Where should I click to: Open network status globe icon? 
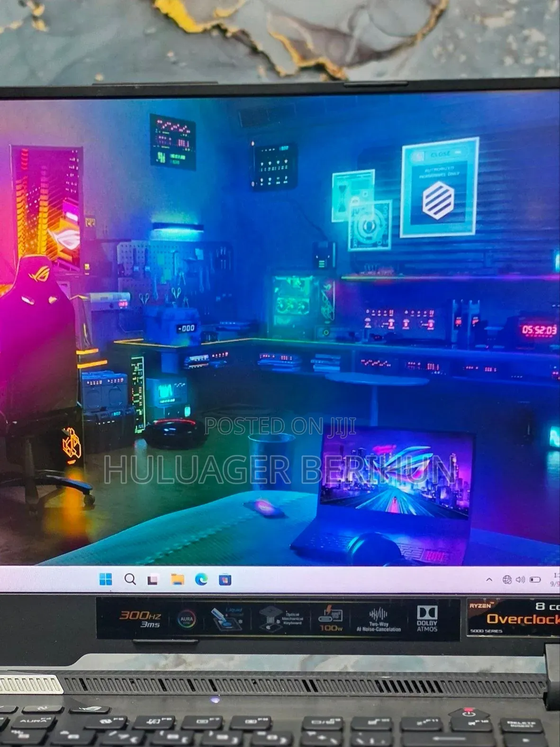coord(507,579)
